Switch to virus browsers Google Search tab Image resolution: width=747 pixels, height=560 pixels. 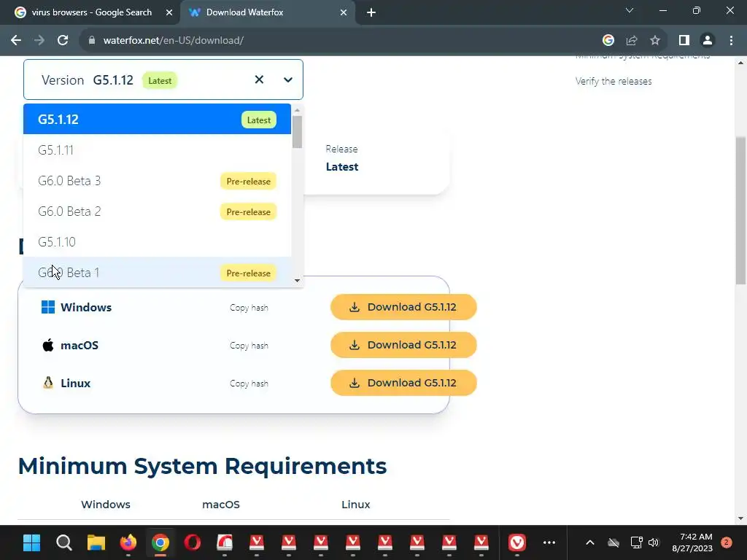click(90, 12)
